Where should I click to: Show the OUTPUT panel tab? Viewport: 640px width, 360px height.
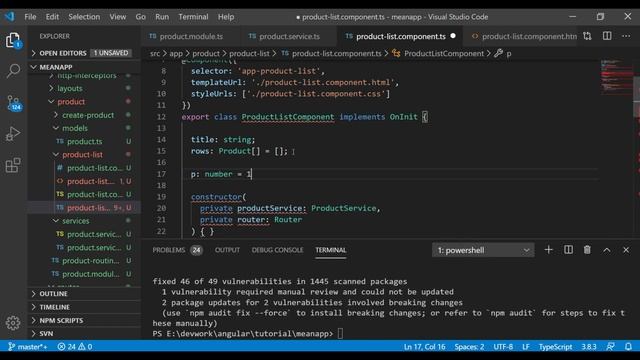coord(227,250)
